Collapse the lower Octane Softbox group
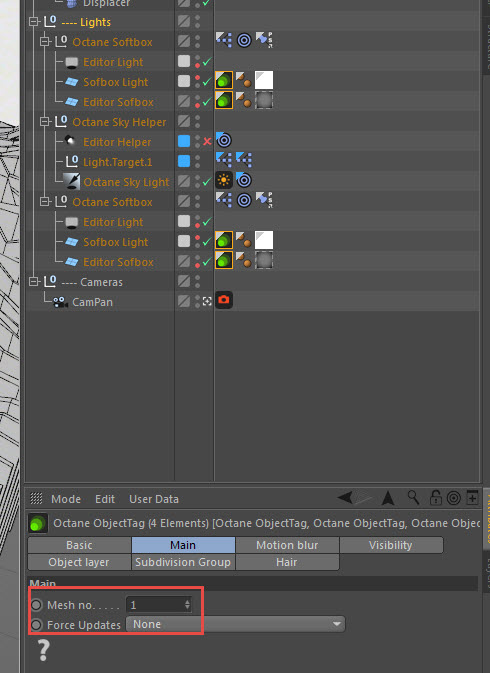 coord(44,201)
